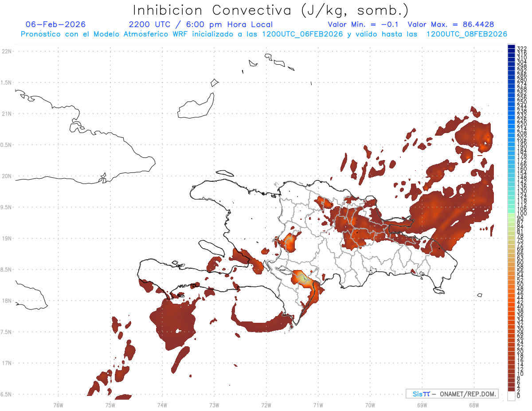This screenshot has height=411, width=532.
Task: Click the "ONAMET/REP.DOM." credit box
Action: pos(452,394)
